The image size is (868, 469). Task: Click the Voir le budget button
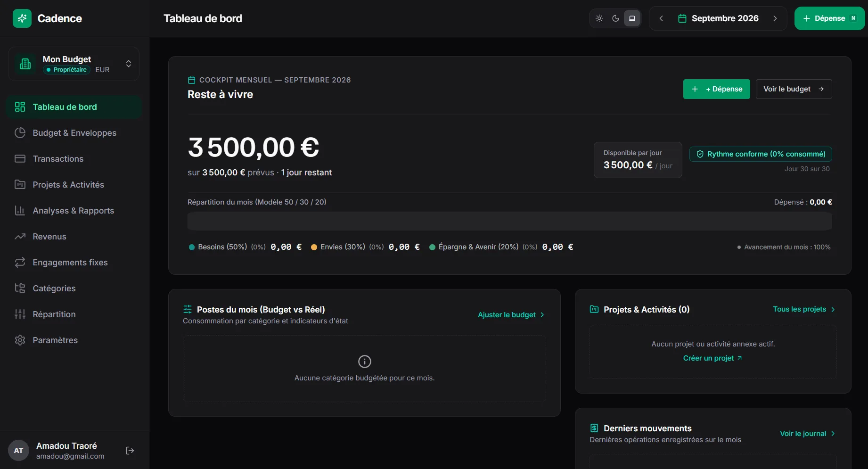click(x=794, y=89)
